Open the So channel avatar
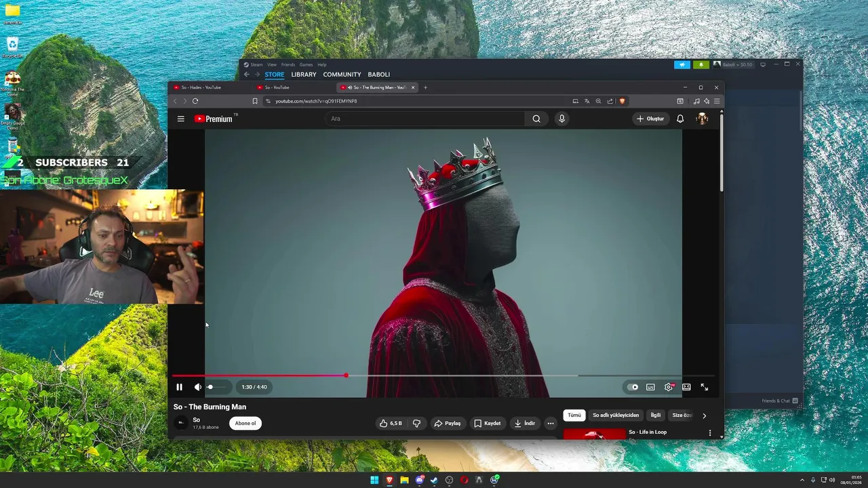 click(x=181, y=423)
